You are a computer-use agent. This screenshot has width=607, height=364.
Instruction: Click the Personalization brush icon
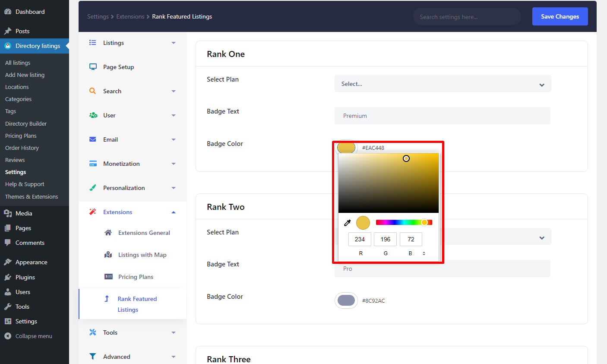click(92, 187)
